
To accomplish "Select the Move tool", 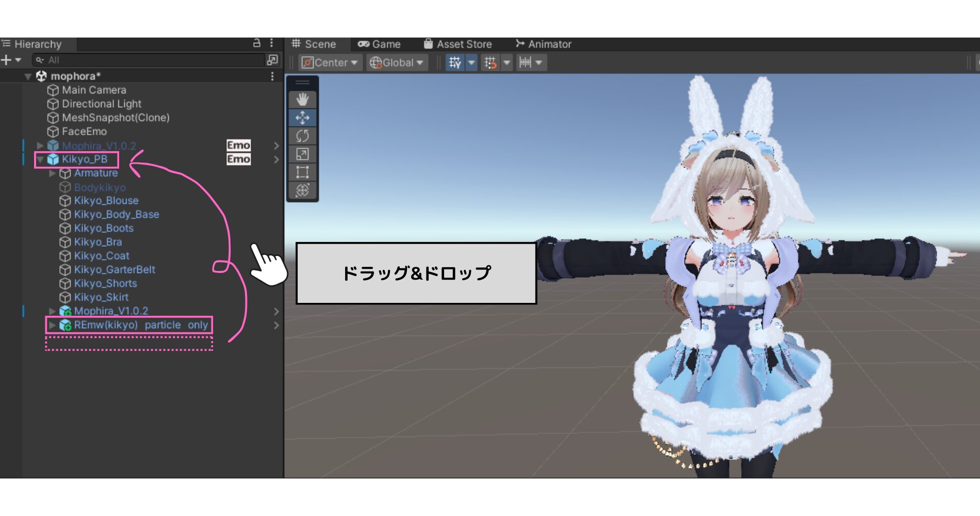I will click(x=303, y=117).
